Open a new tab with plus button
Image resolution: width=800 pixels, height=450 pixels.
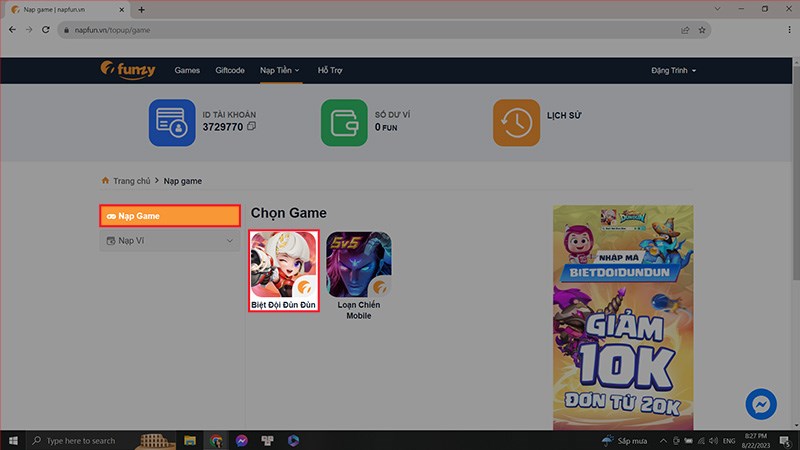point(141,9)
